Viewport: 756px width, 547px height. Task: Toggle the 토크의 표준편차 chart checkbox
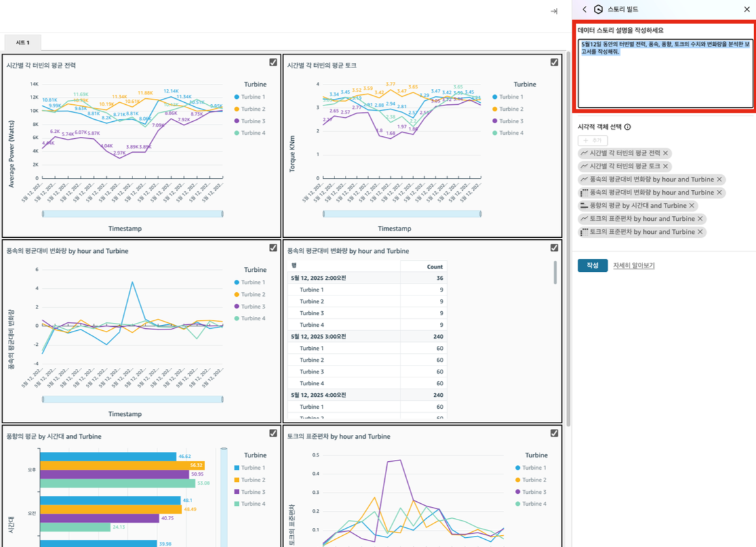coord(554,433)
